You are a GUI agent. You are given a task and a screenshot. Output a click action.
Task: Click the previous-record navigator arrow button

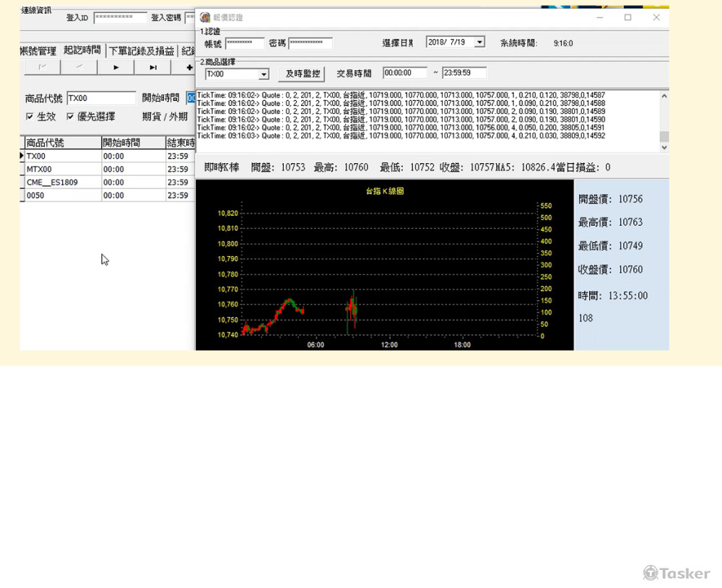click(79, 67)
